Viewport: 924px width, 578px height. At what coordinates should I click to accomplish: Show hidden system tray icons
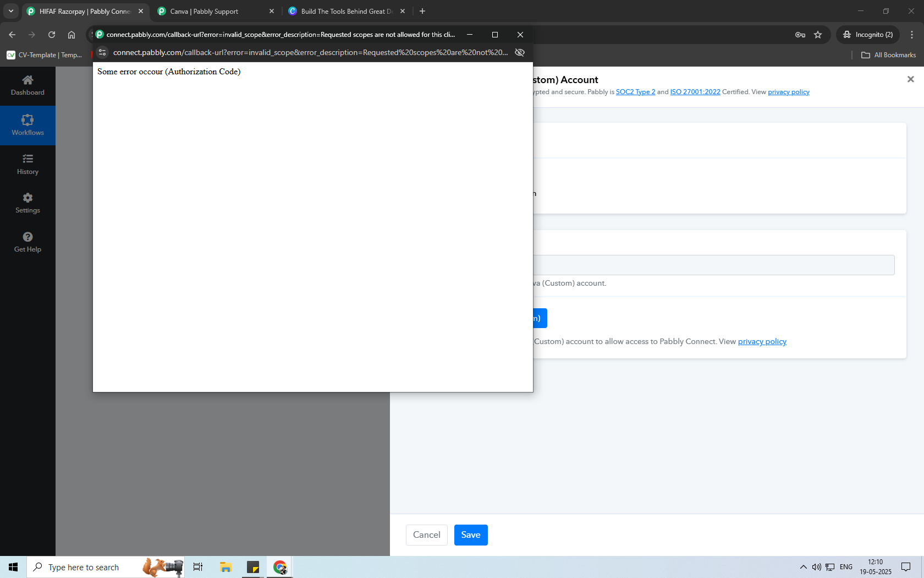tap(804, 567)
